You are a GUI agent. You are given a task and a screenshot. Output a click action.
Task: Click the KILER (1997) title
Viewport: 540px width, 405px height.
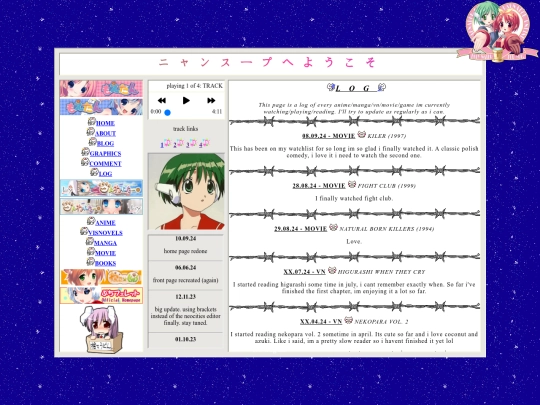[387, 136]
